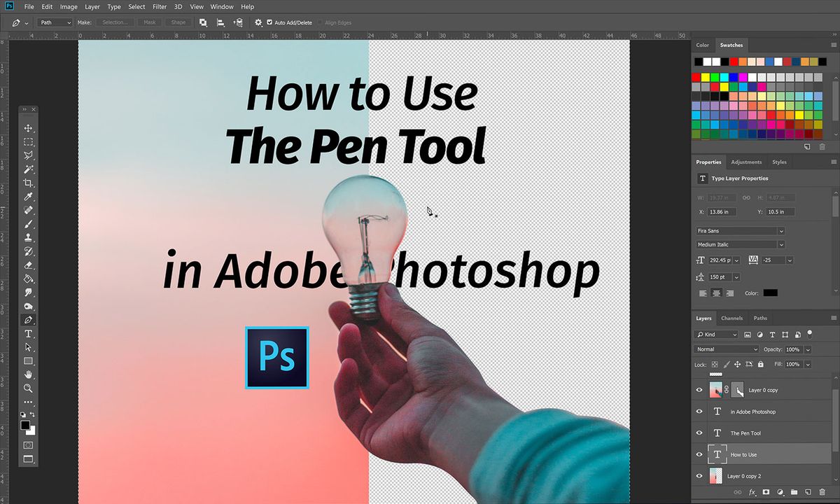The height and width of the screenshot is (504, 840).
Task: Open the Edit Toolbar three-dots icon
Action: tap(29, 402)
